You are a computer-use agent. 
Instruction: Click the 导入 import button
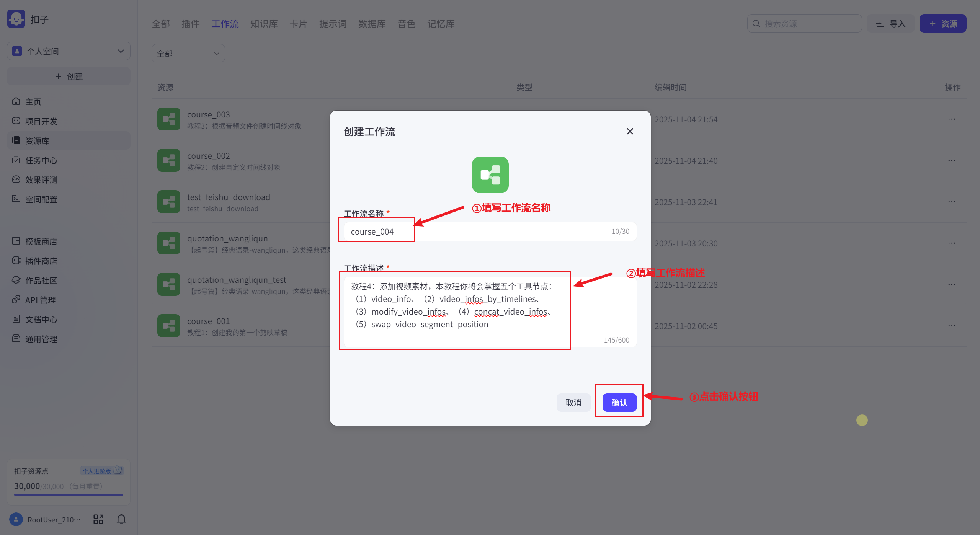click(890, 23)
